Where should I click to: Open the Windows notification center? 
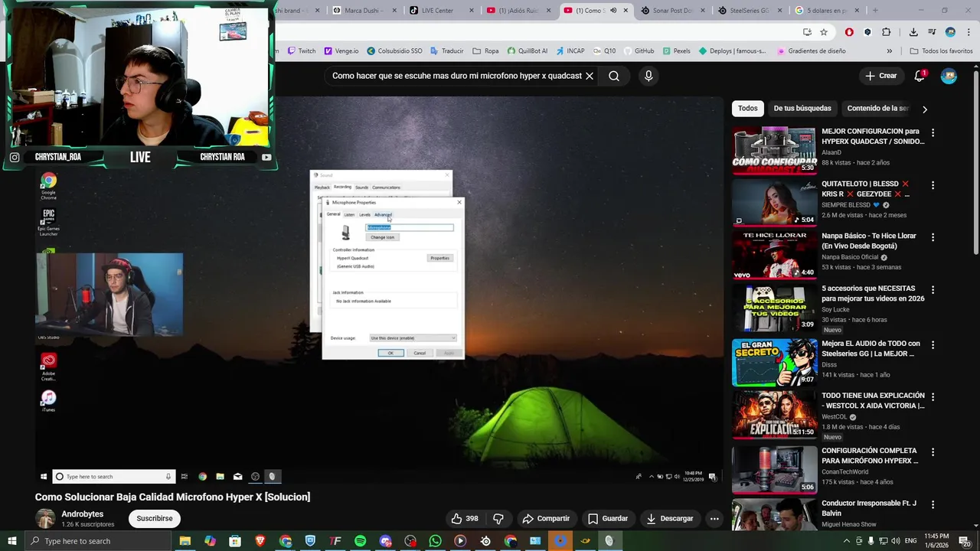point(965,541)
